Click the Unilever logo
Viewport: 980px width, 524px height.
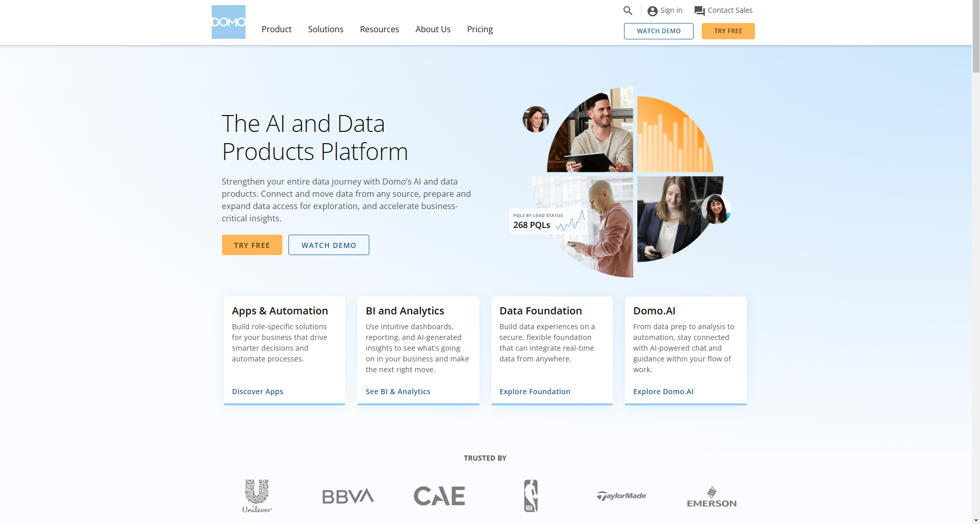257,495
